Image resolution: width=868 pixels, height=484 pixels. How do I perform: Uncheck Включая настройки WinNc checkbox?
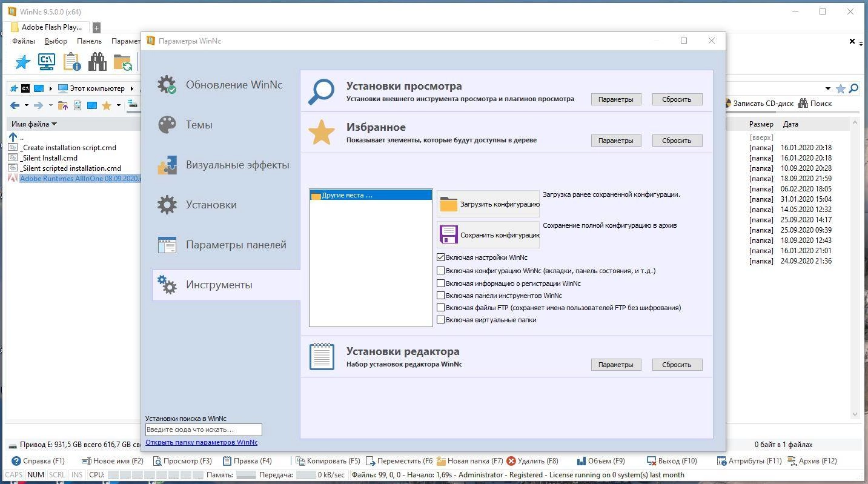click(x=441, y=257)
